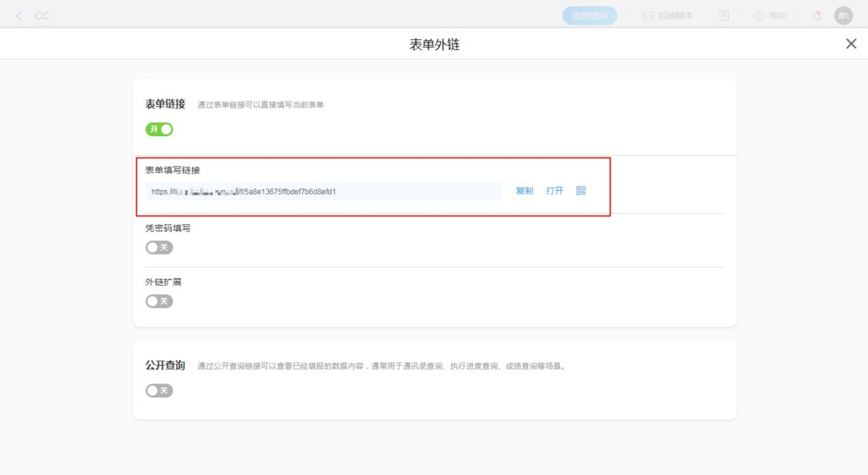Click the QR code icon beside 打开

pos(581,191)
